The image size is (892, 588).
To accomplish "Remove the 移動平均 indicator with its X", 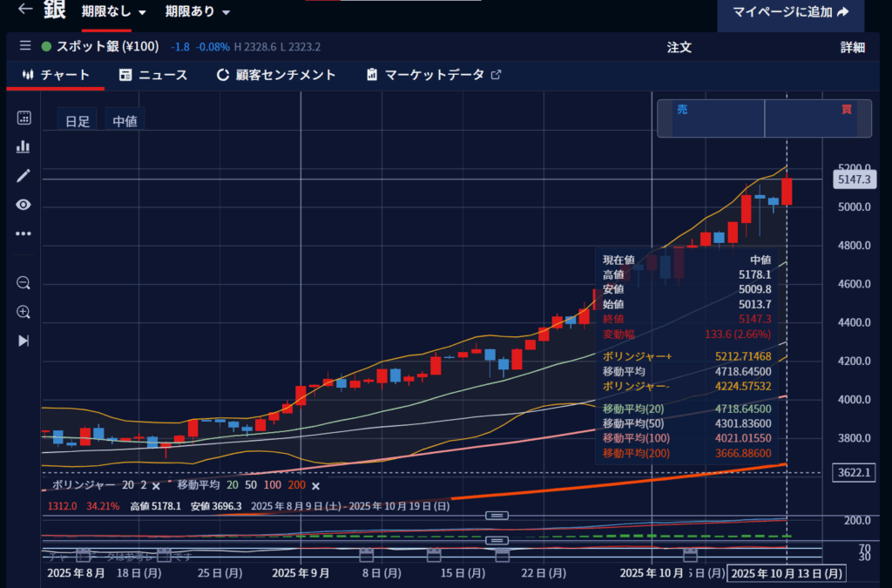I will [315, 486].
